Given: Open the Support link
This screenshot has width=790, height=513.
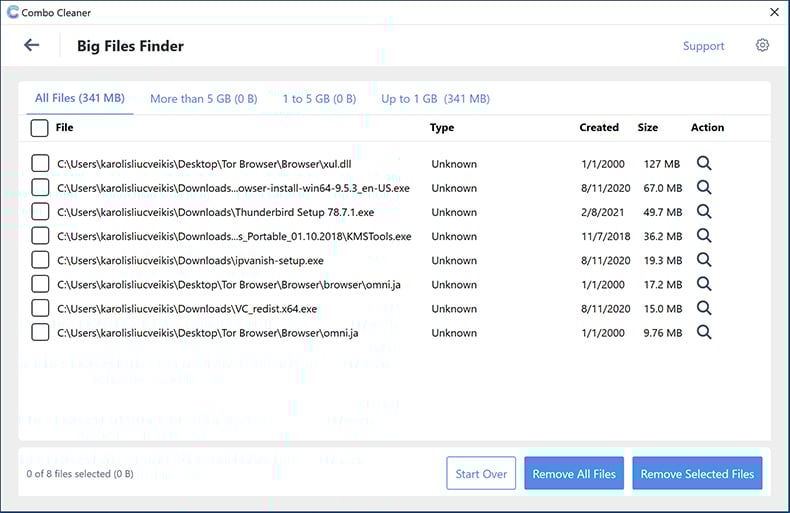Looking at the screenshot, I should [x=703, y=46].
